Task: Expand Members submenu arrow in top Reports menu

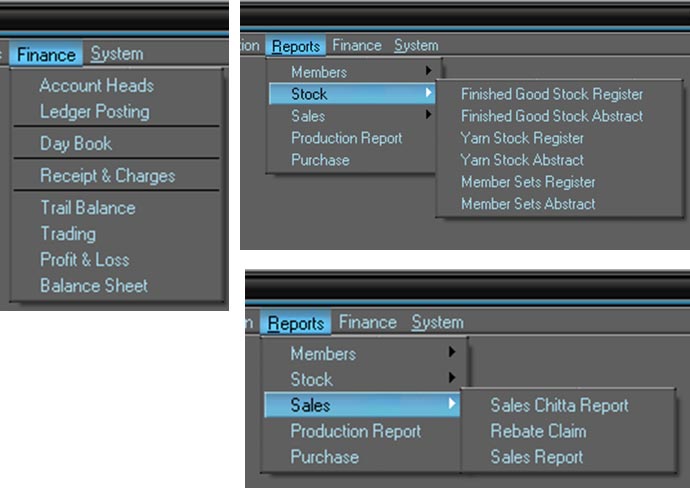Action: [x=428, y=70]
